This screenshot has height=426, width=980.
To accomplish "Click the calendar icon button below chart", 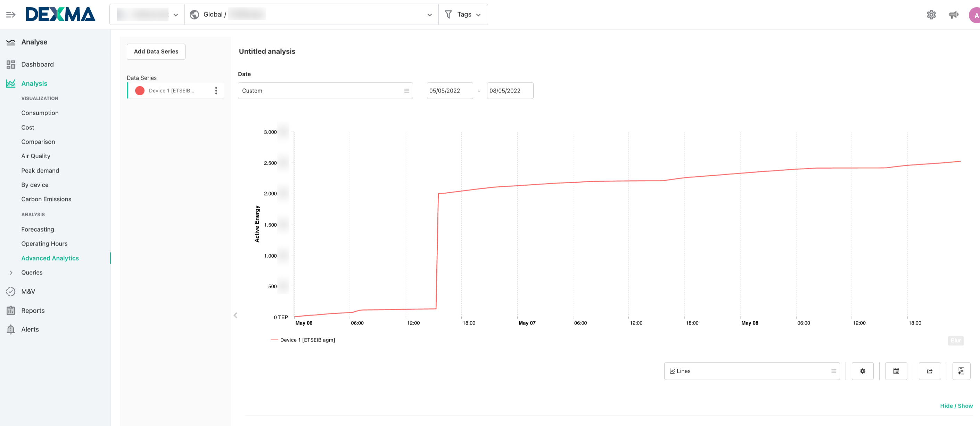I will tap(896, 371).
